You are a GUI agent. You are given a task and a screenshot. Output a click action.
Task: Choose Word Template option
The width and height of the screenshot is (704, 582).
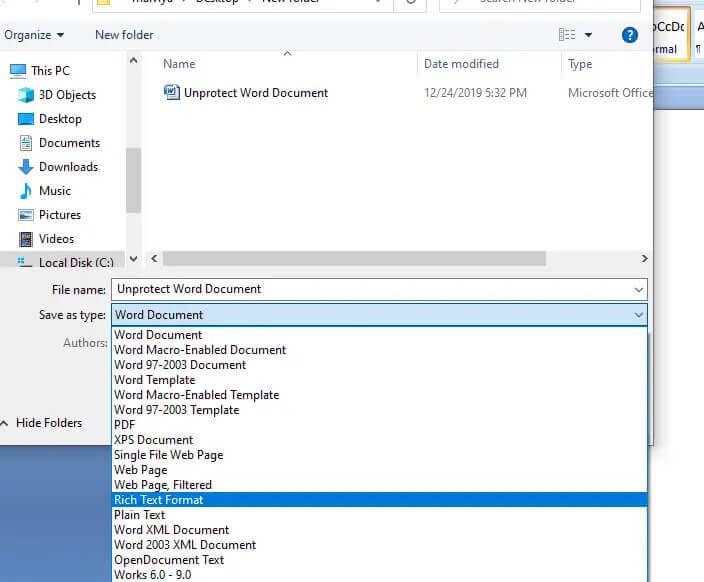point(379,380)
